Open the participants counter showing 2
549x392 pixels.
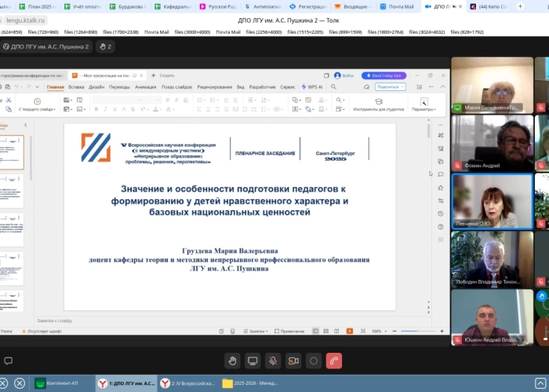[x=105, y=46]
